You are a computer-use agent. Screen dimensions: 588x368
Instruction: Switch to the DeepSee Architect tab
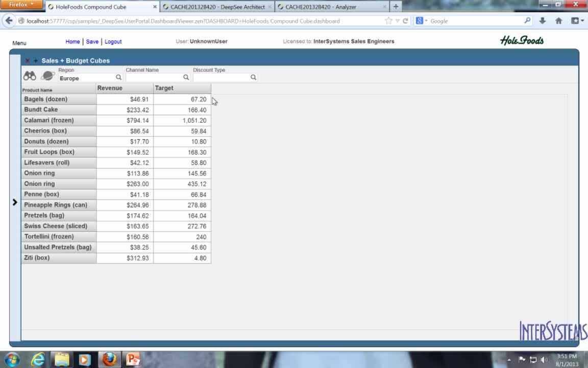(218, 7)
